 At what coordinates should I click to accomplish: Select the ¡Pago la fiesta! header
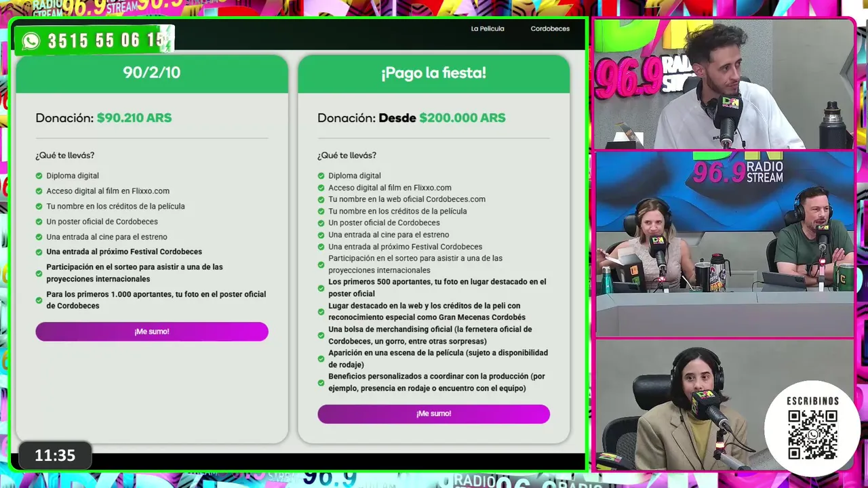(433, 73)
